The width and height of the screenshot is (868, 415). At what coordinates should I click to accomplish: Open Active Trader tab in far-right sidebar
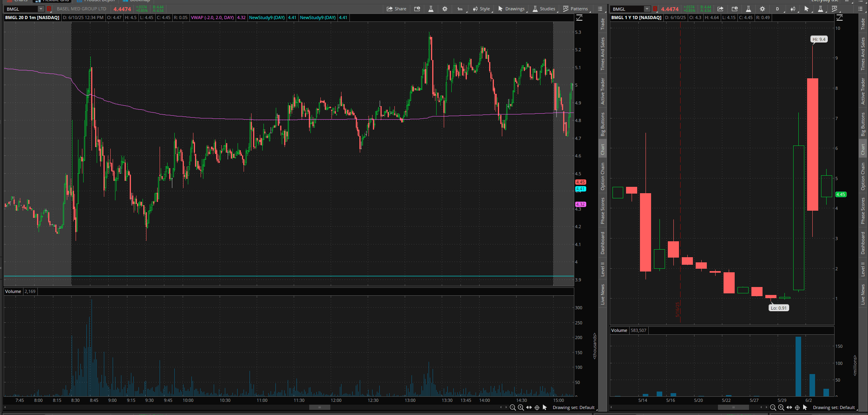click(863, 91)
